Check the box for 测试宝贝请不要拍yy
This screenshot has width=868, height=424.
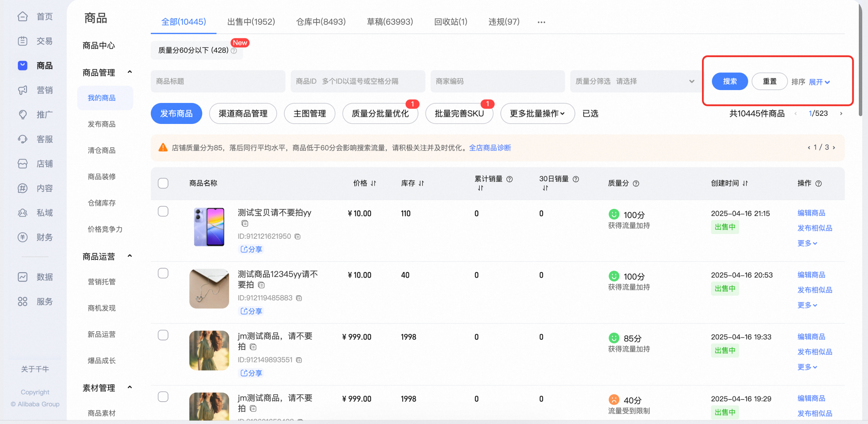(163, 211)
